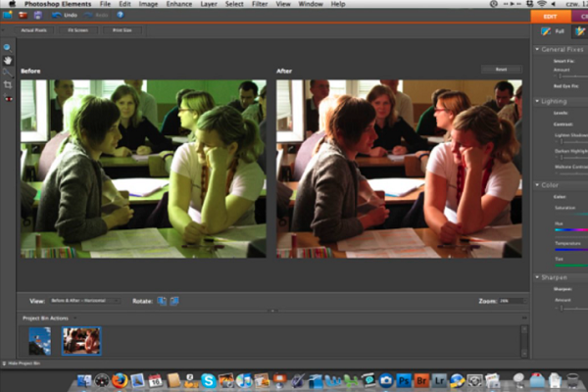Open the View mode dropdown

click(84, 301)
